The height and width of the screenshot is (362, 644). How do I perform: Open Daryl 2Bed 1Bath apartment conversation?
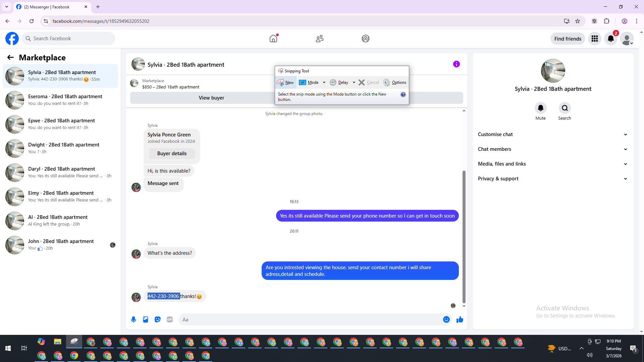pyautogui.click(x=60, y=173)
